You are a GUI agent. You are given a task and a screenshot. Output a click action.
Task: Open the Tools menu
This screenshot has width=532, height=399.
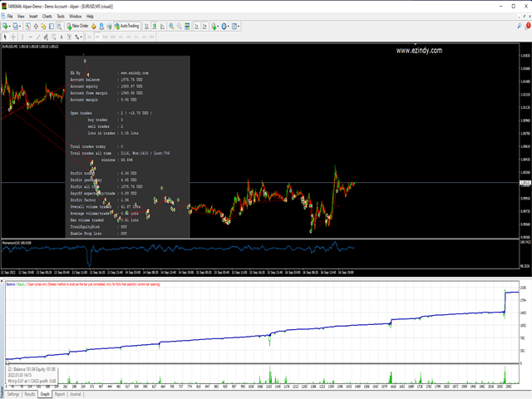(x=61, y=17)
